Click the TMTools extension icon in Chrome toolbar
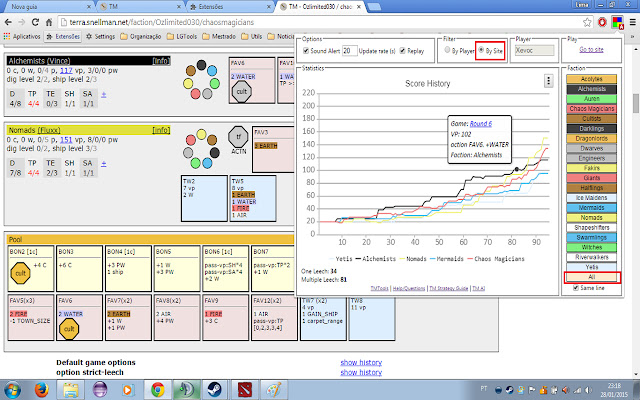The image size is (640, 400). click(617, 22)
